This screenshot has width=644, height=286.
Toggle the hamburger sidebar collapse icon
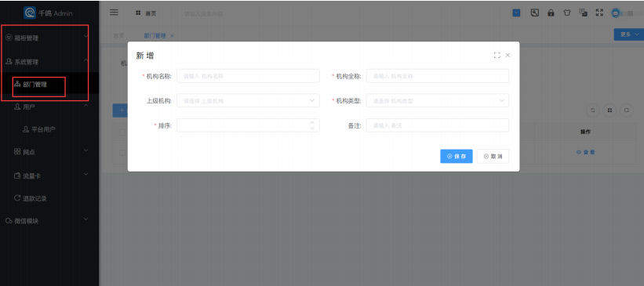click(x=114, y=13)
